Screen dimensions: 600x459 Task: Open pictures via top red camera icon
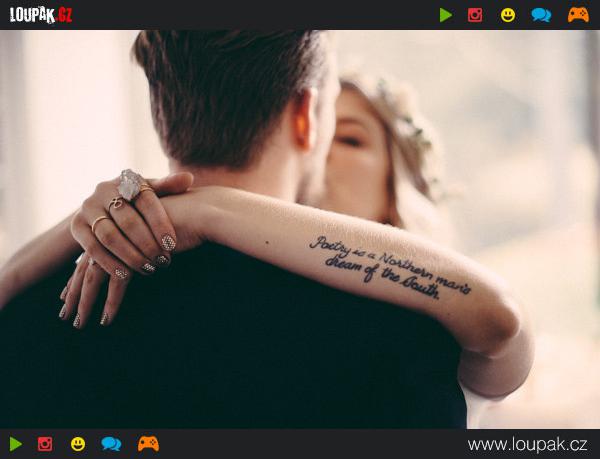475,15
